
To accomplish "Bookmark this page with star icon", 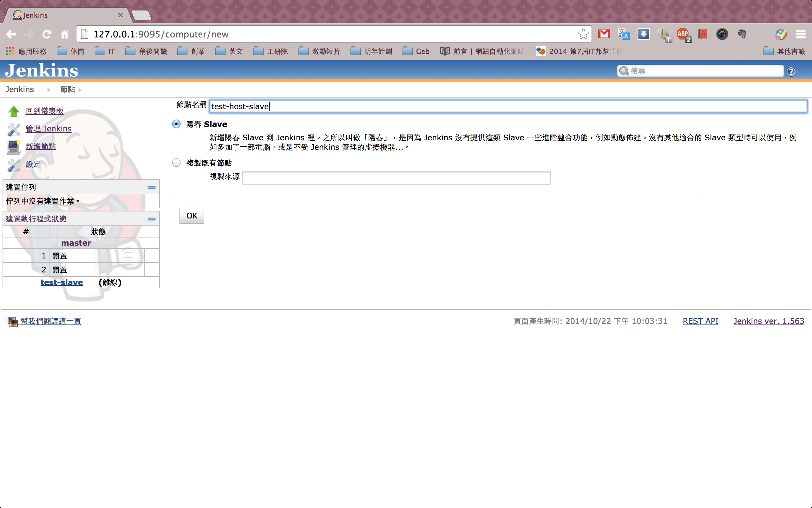I will pos(583,34).
